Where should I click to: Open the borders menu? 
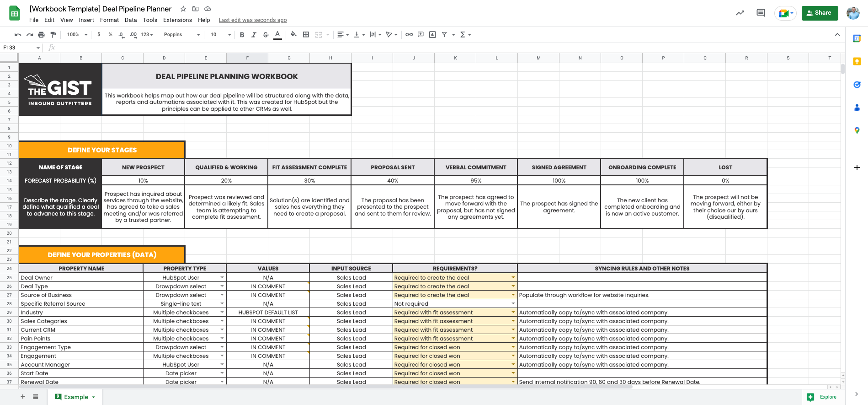tap(306, 35)
